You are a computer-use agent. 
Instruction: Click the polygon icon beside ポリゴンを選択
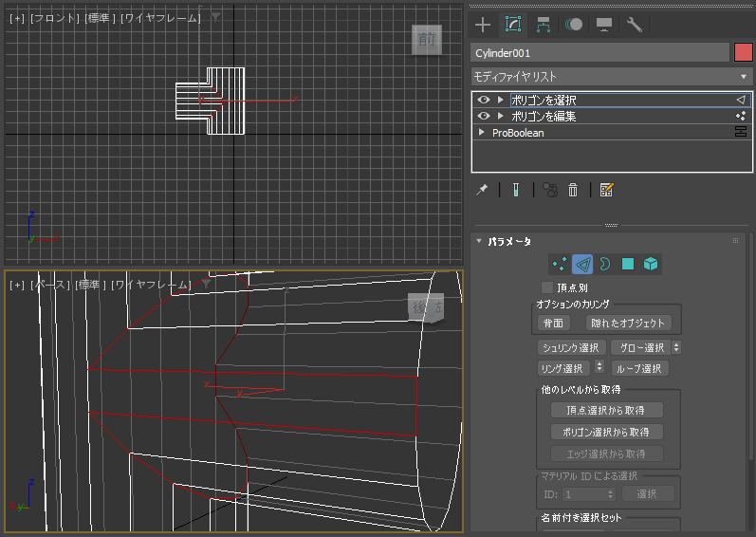coord(741,100)
